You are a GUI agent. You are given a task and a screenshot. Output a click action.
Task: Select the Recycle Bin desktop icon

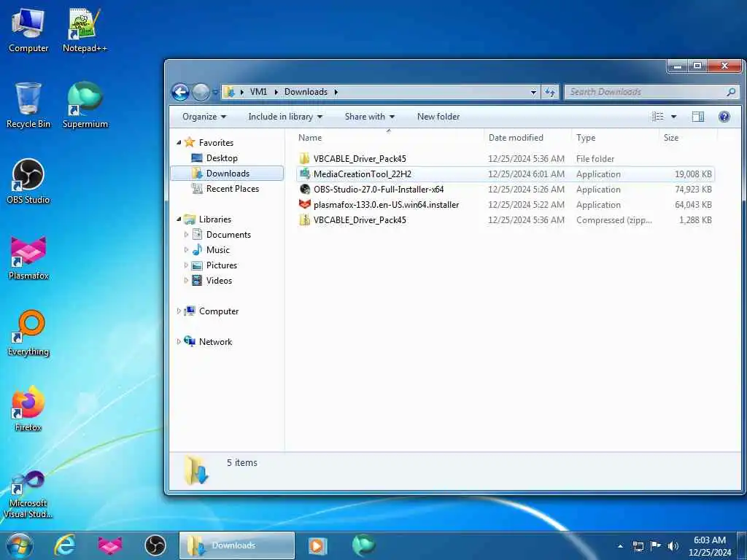[x=28, y=106]
